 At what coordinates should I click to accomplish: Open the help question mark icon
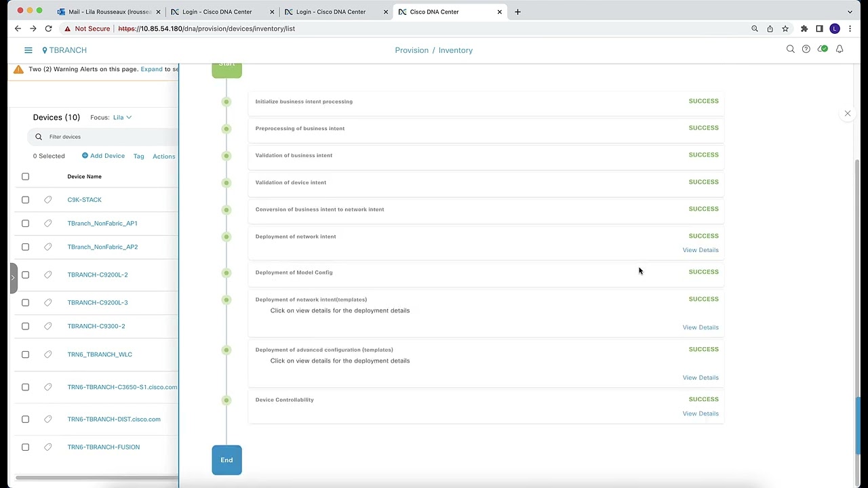click(806, 49)
